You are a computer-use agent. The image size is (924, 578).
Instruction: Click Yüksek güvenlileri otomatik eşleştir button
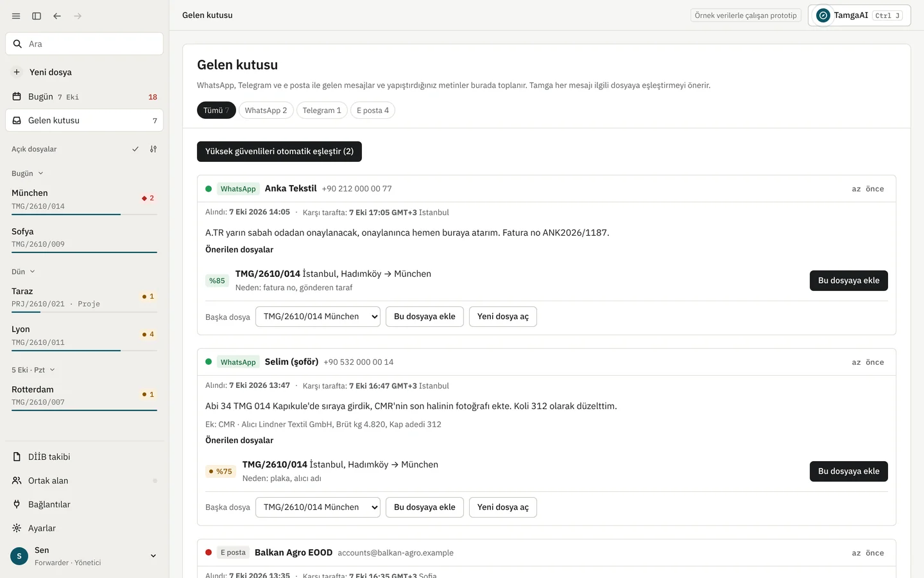(x=279, y=152)
